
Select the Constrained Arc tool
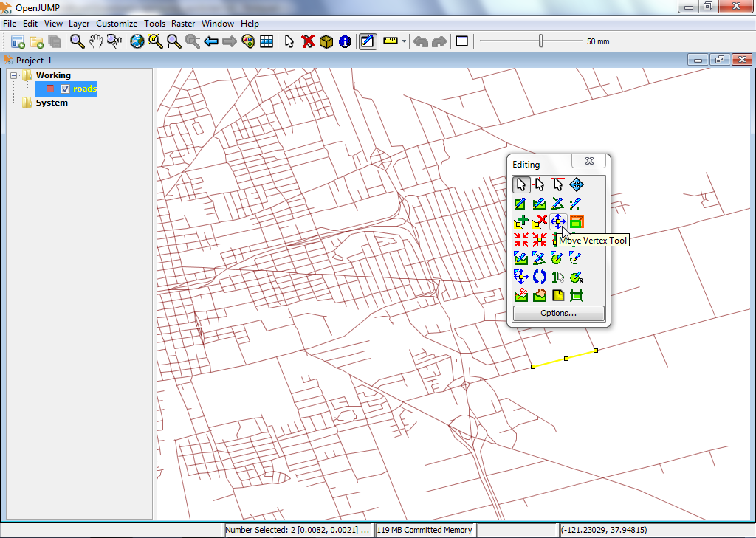click(576, 258)
